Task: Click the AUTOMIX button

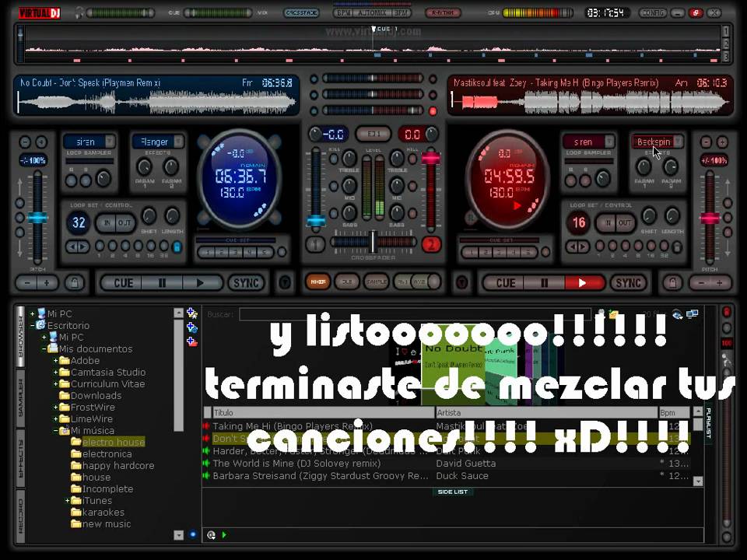Action: (372, 13)
